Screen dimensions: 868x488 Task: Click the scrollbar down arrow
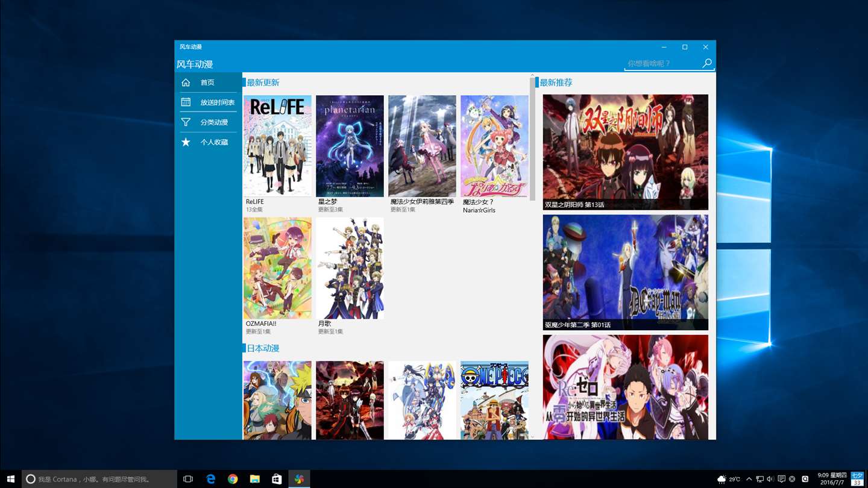click(x=532, y=437)
